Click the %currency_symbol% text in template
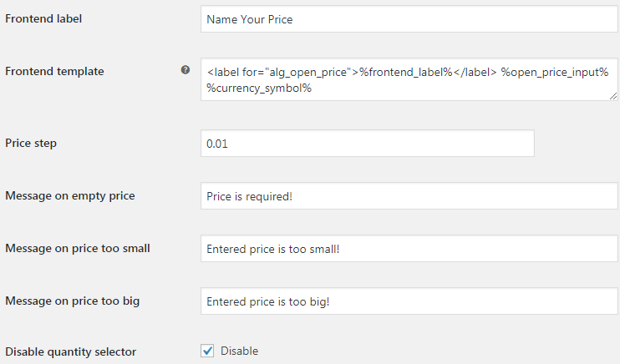Screen dimensions: 620x364 pos(259,88)
